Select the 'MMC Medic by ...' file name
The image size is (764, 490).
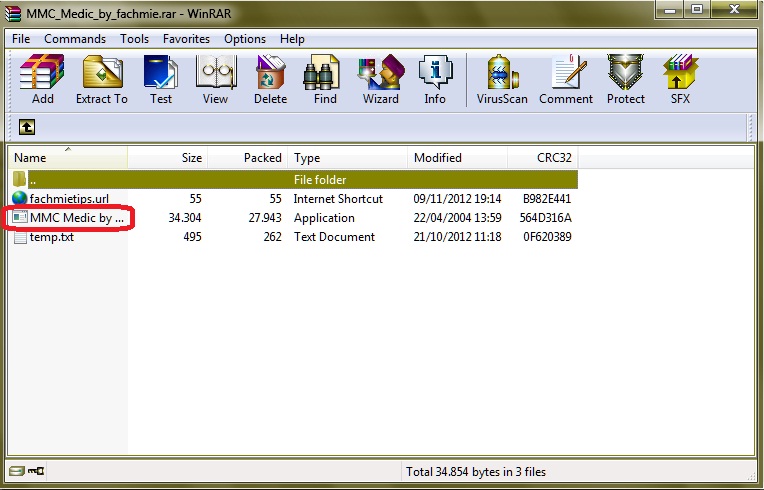77,218
